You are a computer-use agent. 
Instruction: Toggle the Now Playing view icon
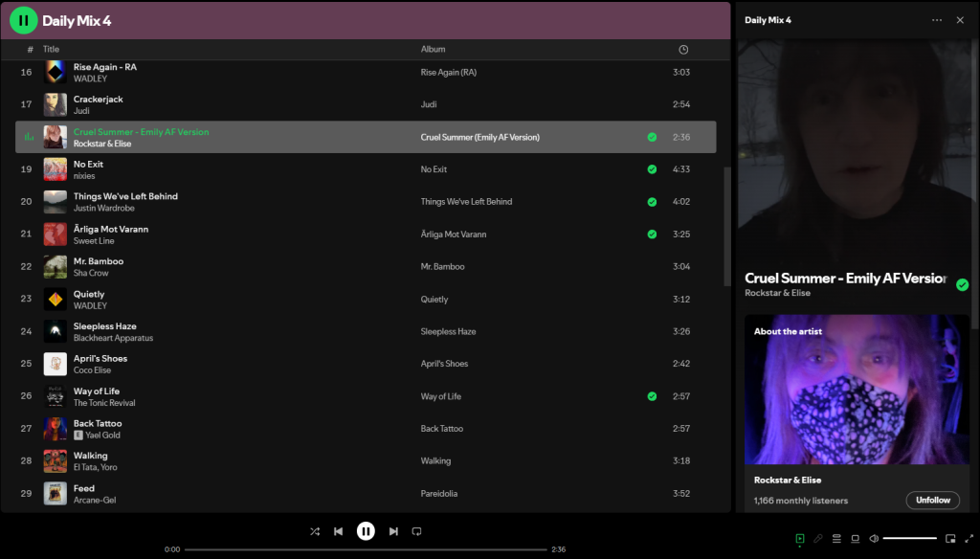[800, 538]
